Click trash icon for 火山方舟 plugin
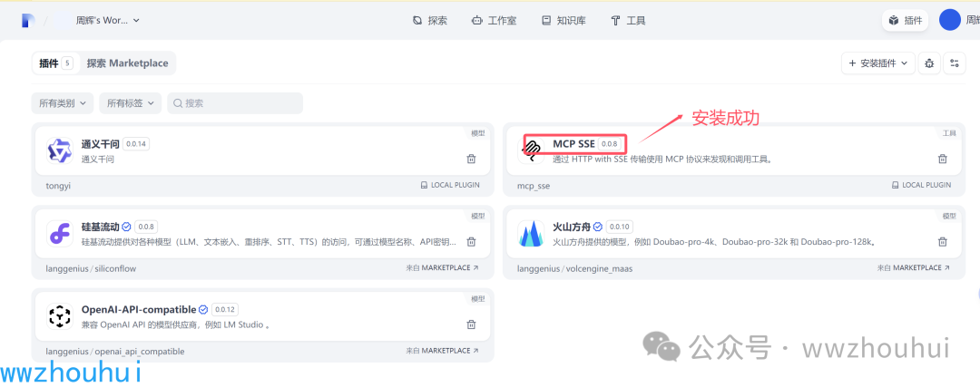This screenshot has width=980, height=387. (x=942, y=242)
